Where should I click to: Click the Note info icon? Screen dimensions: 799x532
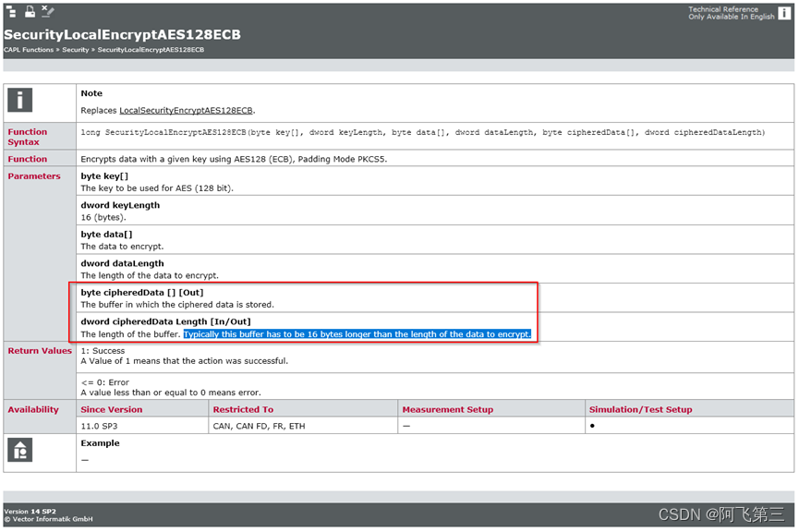pos(20,100)
